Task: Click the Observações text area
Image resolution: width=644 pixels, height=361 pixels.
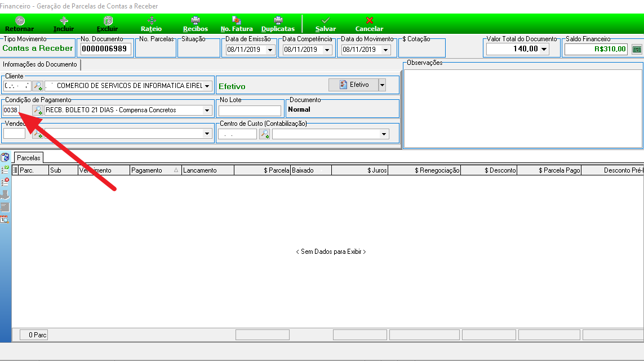Action: pos(523,108)
